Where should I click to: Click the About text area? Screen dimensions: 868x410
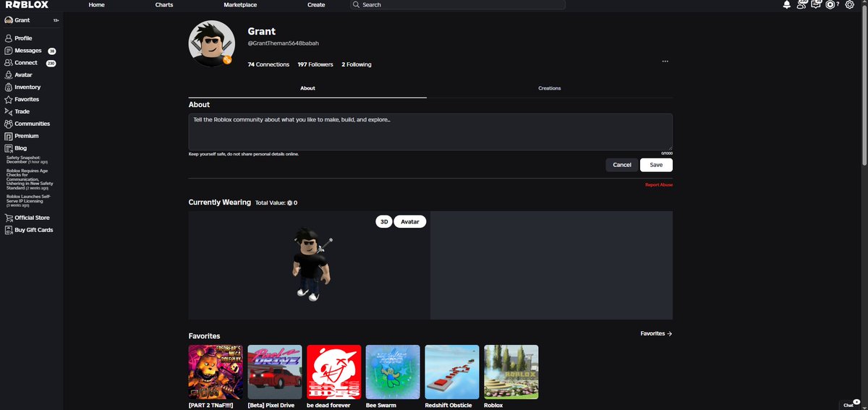pos(430,132)
